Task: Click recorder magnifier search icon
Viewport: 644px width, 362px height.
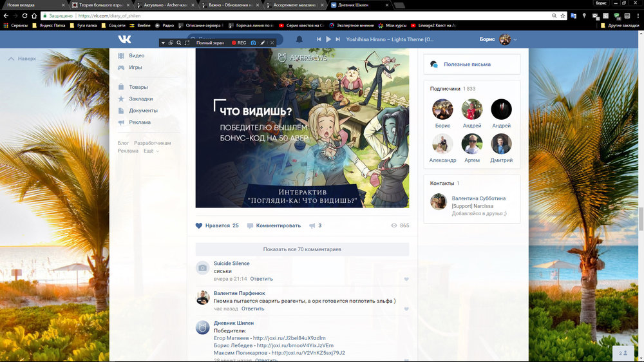Action: point(179,43)
